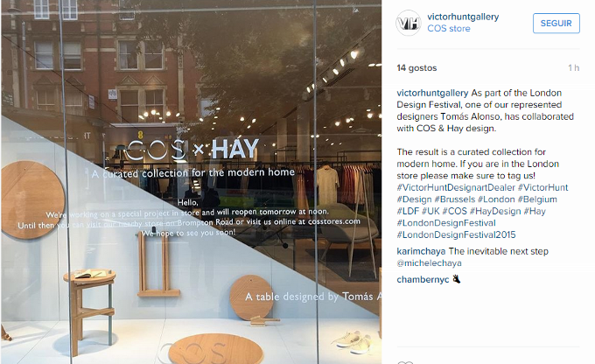Open the #VictorHunt hashtag
Image resolution: width=595 pixels, height=364 pixels.
pos(543,187)
